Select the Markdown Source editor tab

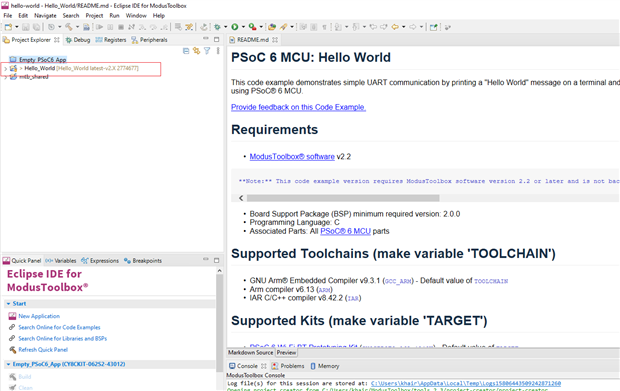coord(251,352)
